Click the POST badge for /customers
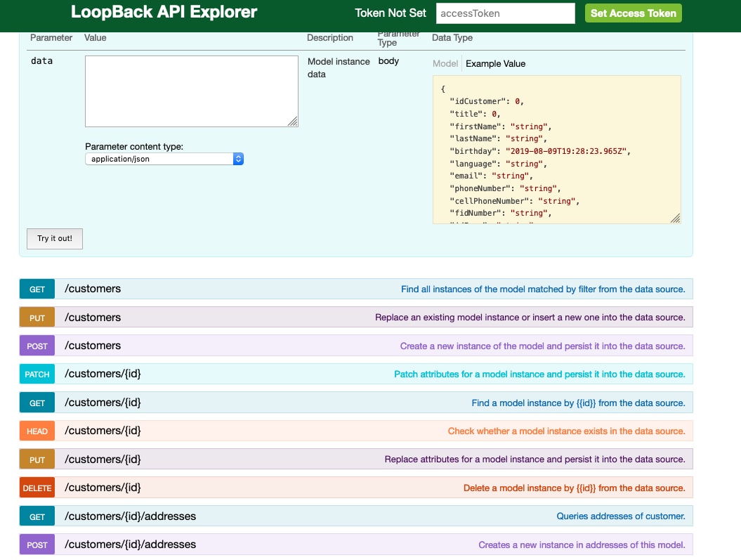Image resolution: width=741 pixels, height=560 pixels. click(37, 346)
